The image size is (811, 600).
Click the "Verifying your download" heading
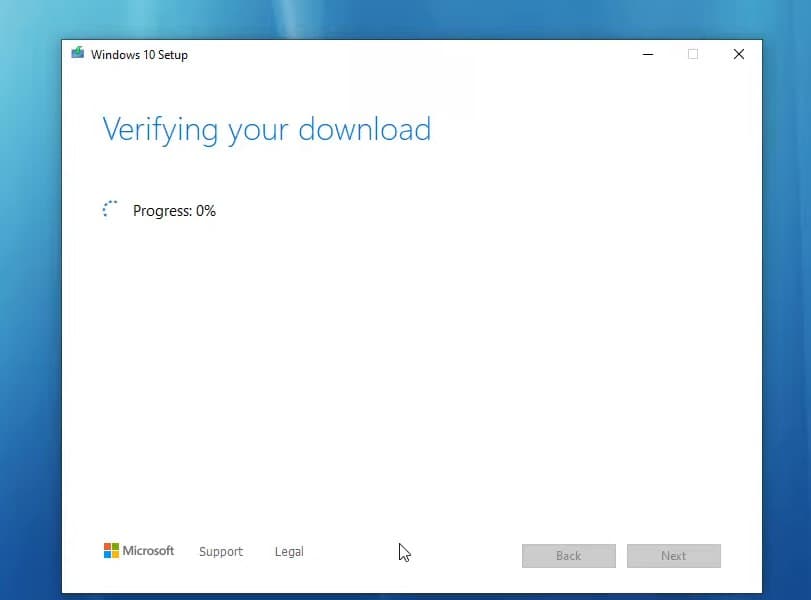click(266, 130)
